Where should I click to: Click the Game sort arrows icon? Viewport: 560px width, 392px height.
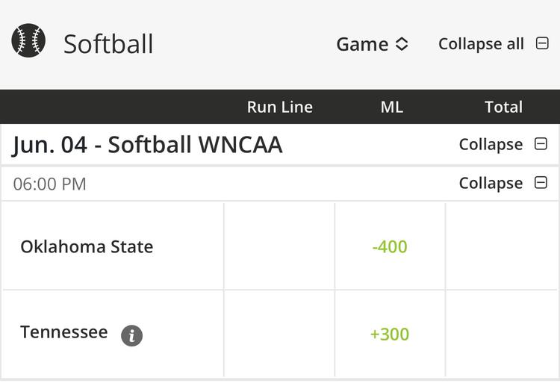402,44
